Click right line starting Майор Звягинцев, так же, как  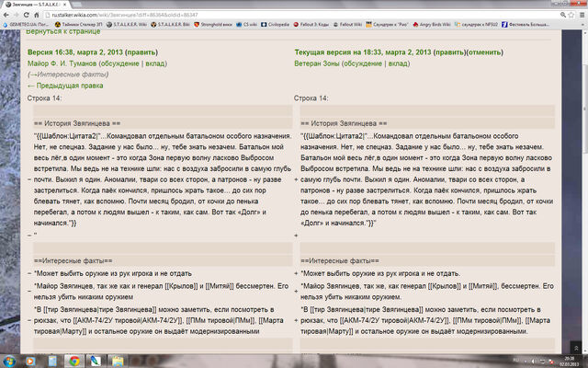427,292
